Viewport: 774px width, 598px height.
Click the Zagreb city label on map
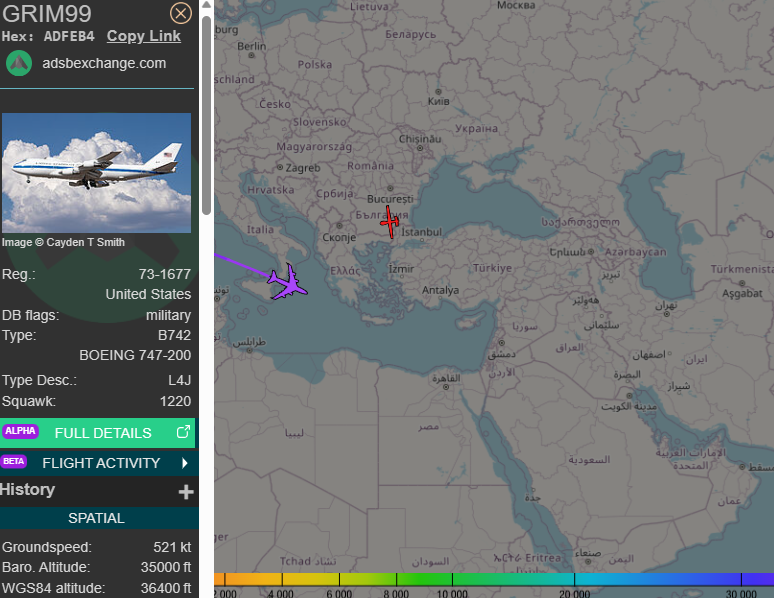coord(303,168)
